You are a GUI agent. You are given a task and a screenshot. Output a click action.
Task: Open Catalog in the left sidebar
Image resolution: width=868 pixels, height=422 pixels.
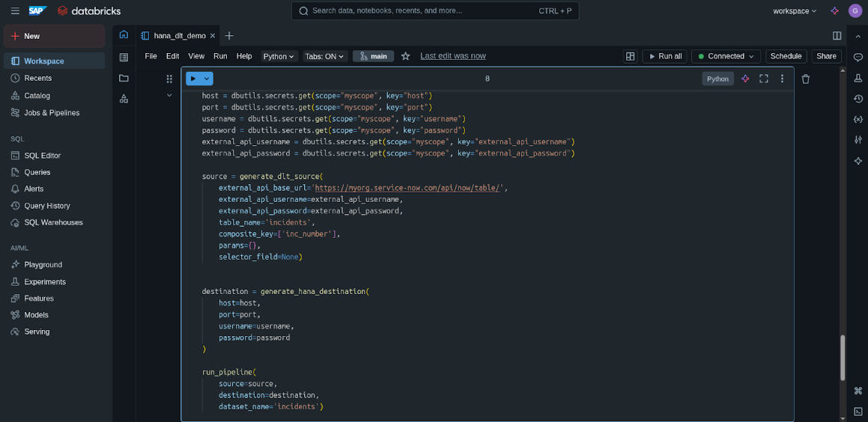pyautogui.click(x=54, y=96)
